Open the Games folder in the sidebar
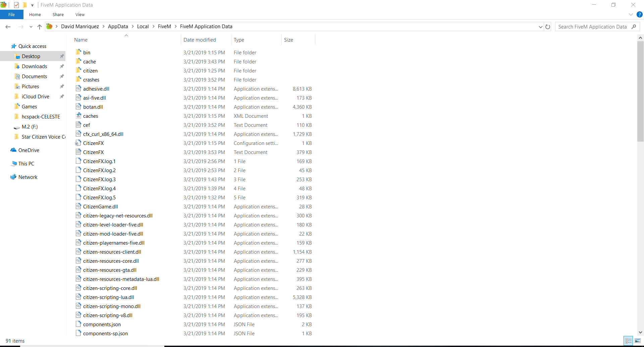 pos(29,107)
